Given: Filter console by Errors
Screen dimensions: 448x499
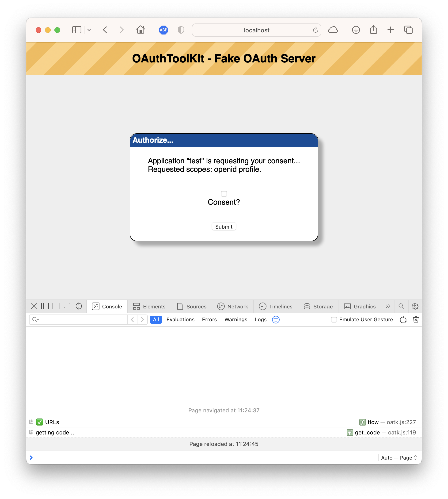Looking at the screenshot, I should [x=209, y=319].
